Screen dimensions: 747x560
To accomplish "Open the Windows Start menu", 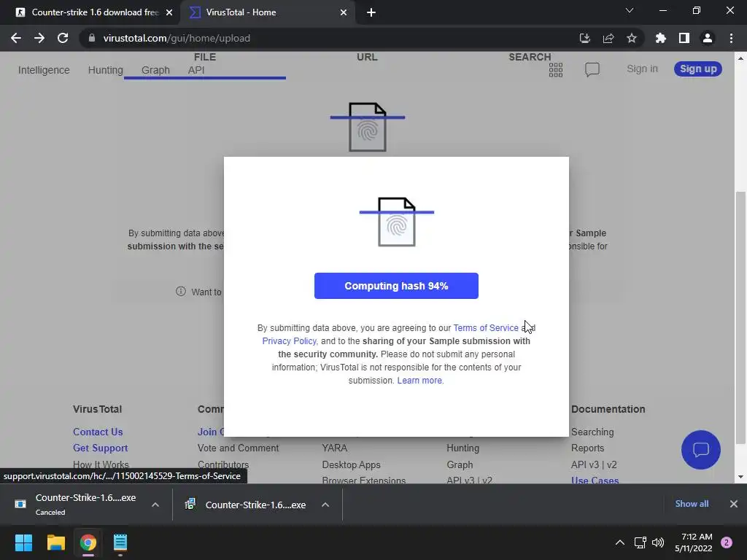I will click(x=23, y=542).
